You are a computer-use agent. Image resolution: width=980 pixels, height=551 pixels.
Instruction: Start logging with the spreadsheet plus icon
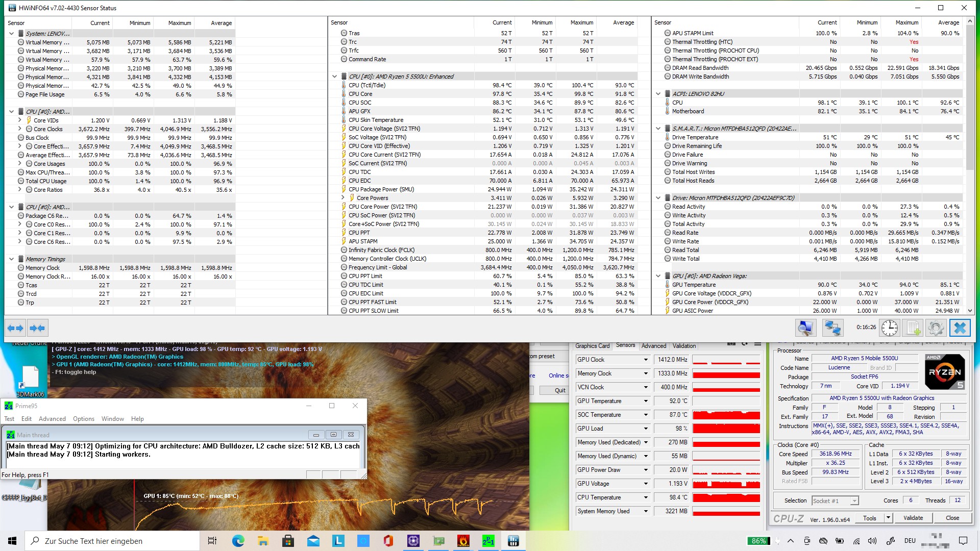point(913,328)
